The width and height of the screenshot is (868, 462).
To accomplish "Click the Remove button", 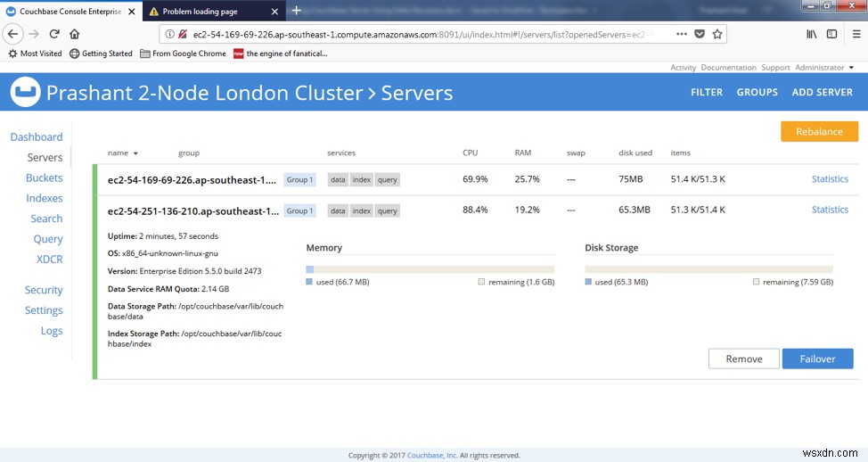I will (744, 359).
